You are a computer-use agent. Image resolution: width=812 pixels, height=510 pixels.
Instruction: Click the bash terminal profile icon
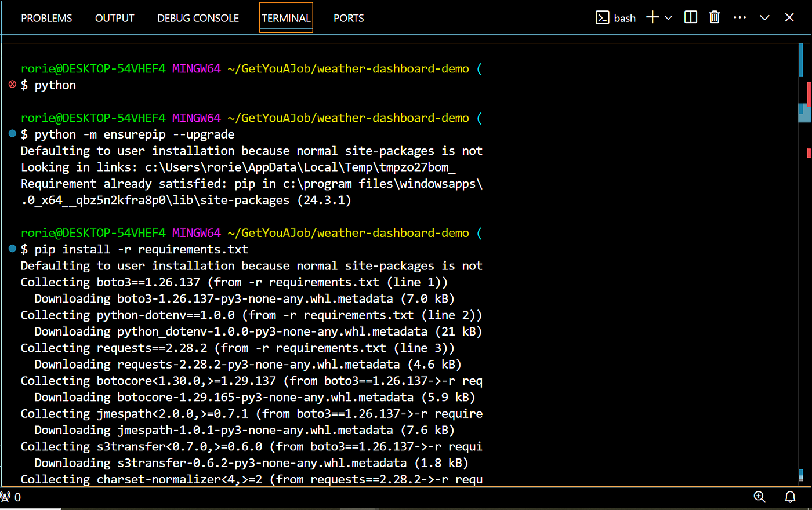(x=602, y=17)
